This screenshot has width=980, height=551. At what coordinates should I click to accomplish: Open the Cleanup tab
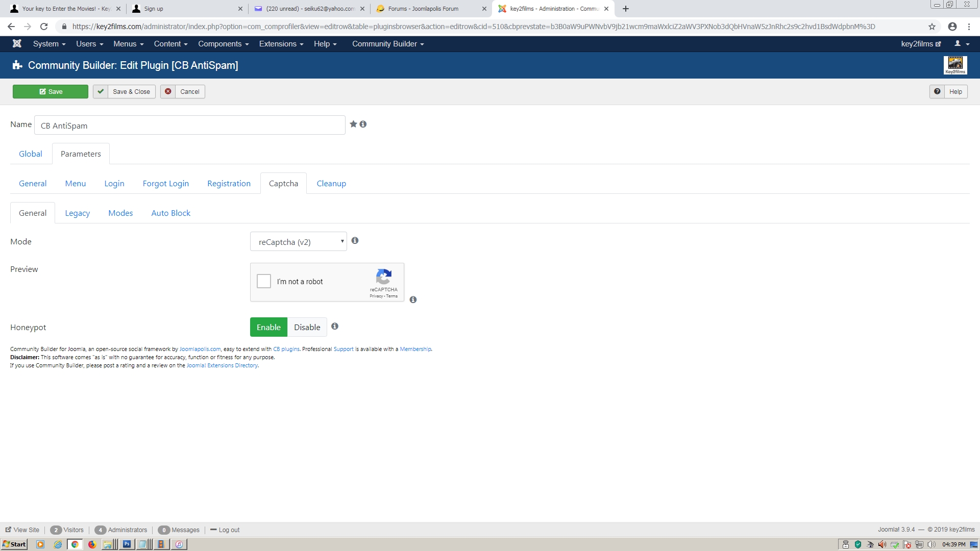(331, 183)
